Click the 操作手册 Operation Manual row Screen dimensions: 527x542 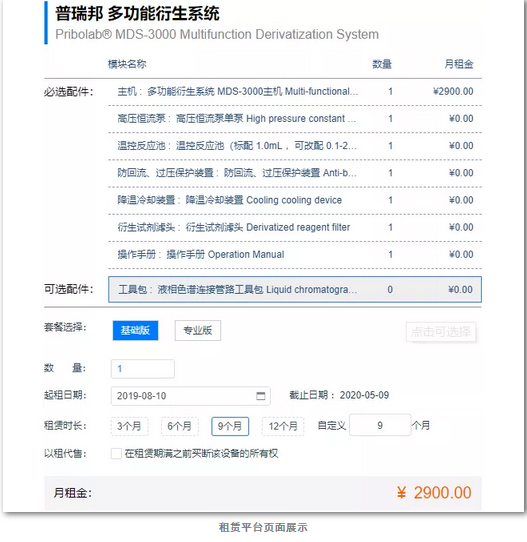(x=295, y=255)
